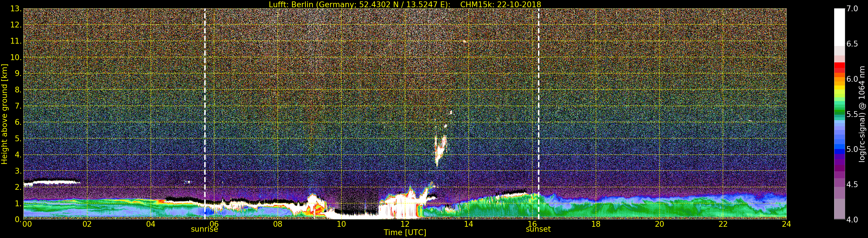868x238 pixels.
Task: Click the time axis tick '00'
Action: [x=27, y=224]
